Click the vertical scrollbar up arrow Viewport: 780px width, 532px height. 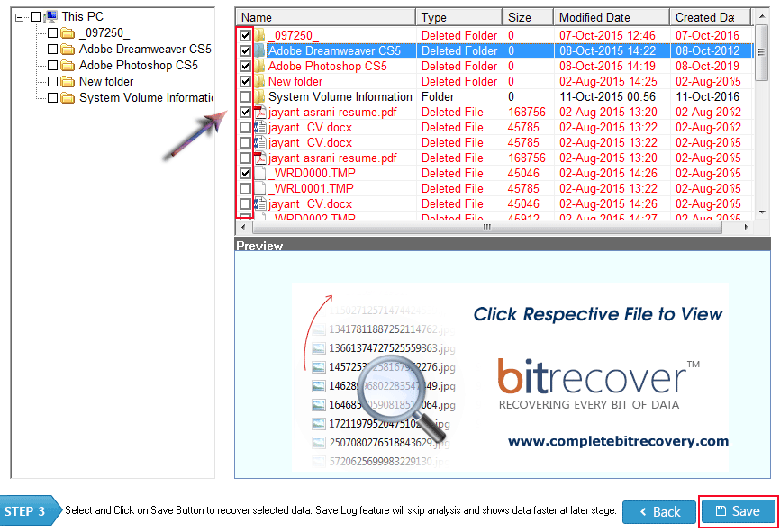[x=761, y=17]
